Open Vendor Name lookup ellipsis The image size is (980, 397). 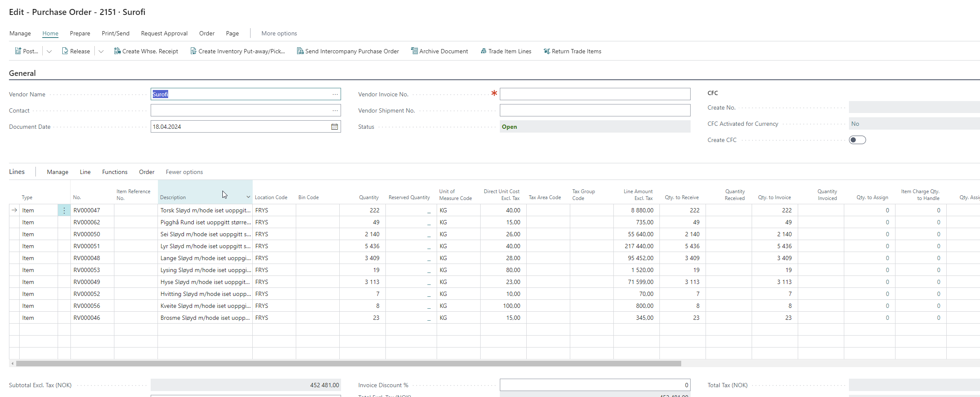(335, 94)
